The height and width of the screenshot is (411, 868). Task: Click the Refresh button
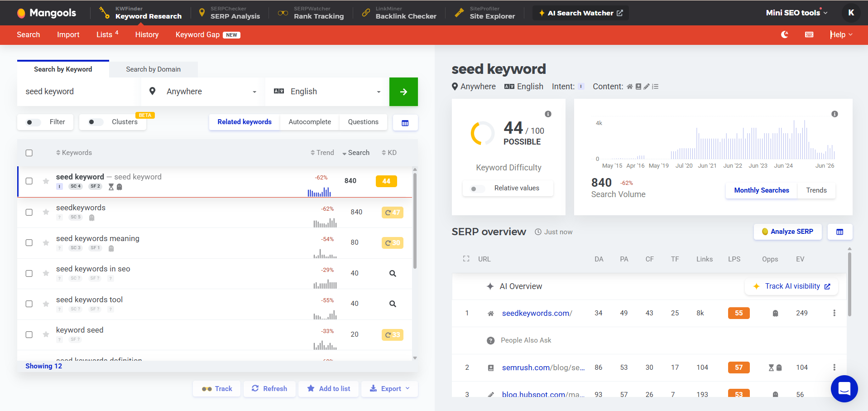269,389
